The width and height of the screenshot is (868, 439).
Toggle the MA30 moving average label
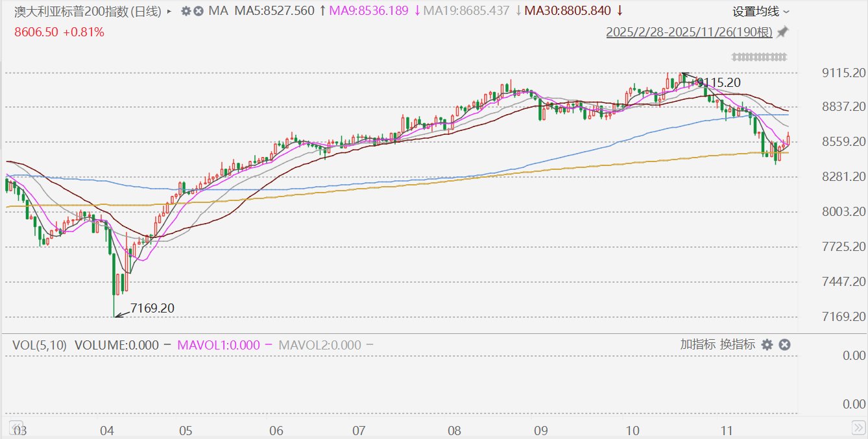pos(568,11)
